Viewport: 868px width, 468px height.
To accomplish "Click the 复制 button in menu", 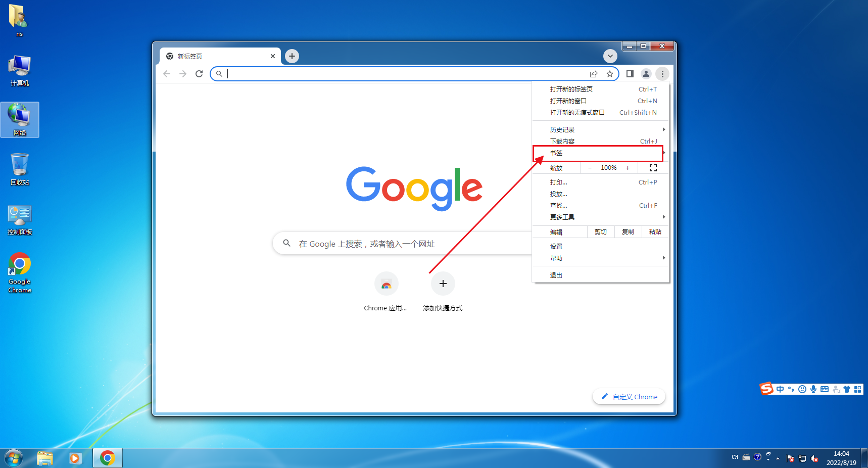I will (628, 232).
